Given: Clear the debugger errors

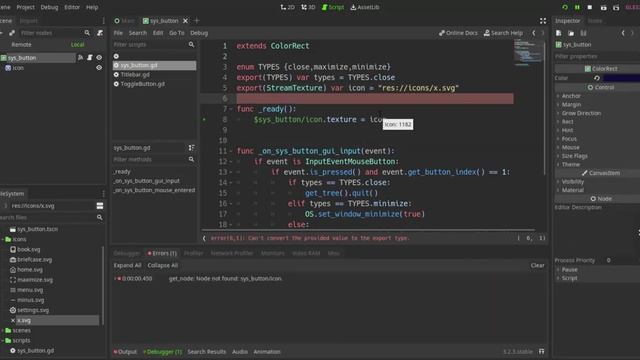Looking at the screenshot, I should point(538,265).
